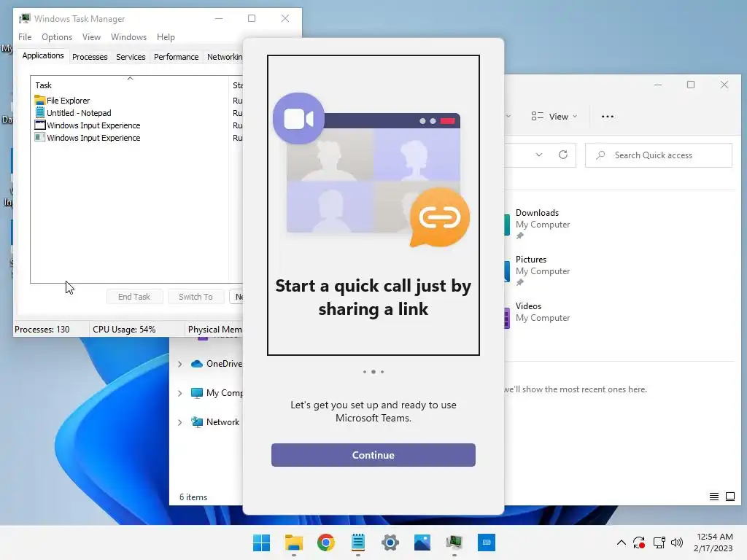
Task: Click Continue in Microsoft Teams setup
Action: [x=373, y=455]
